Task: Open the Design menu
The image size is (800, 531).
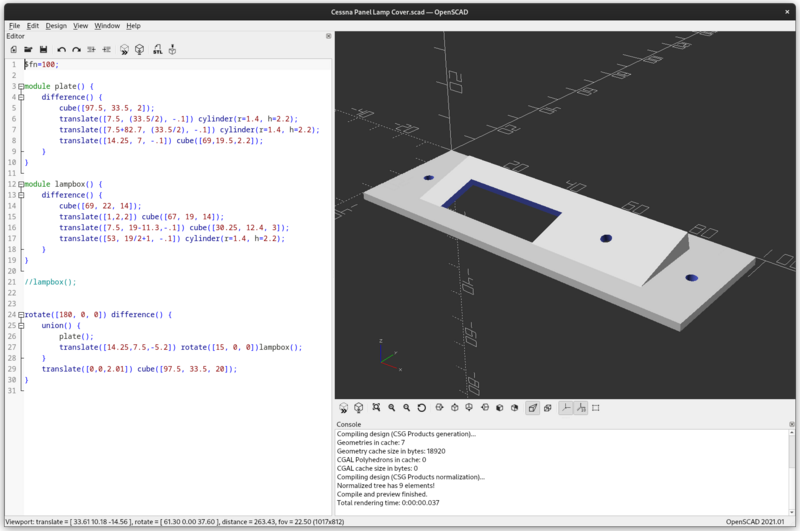Action: [56, 26]
